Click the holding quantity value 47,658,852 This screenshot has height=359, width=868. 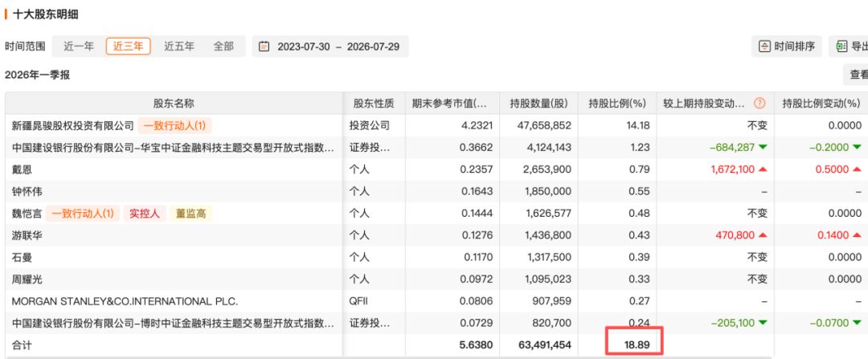543,125
